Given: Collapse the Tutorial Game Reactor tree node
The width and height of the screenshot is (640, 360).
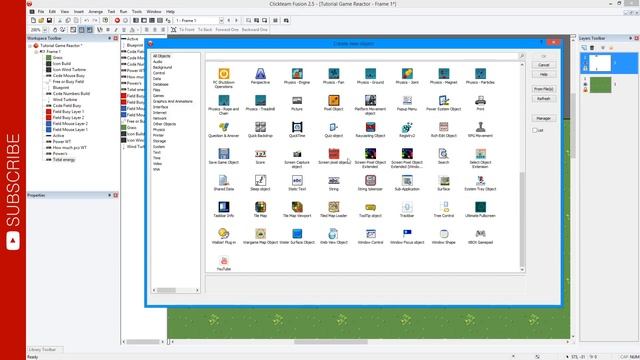Looking at the screenshot, I should (x=30, y=46).
